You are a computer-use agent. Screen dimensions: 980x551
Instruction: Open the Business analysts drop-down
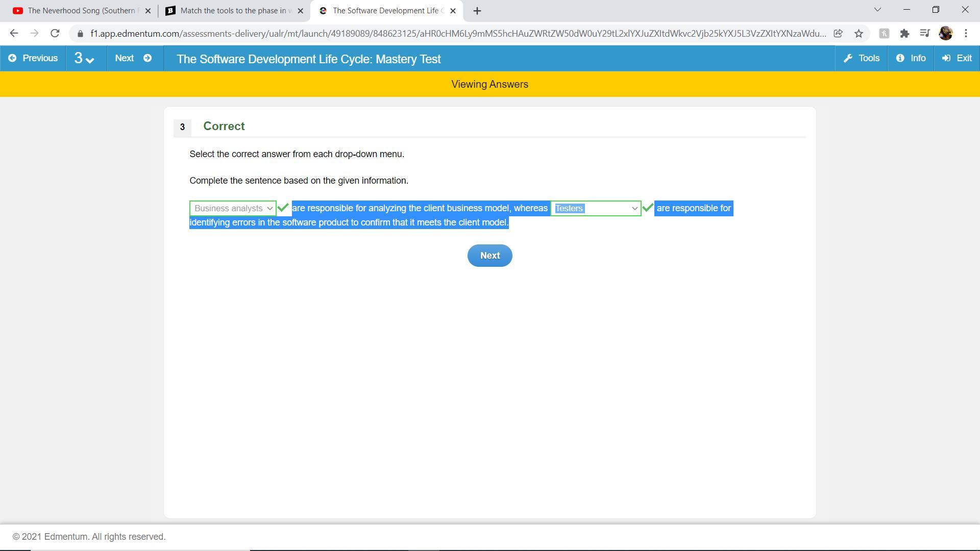pyautogui.click(x=233, y=209)
